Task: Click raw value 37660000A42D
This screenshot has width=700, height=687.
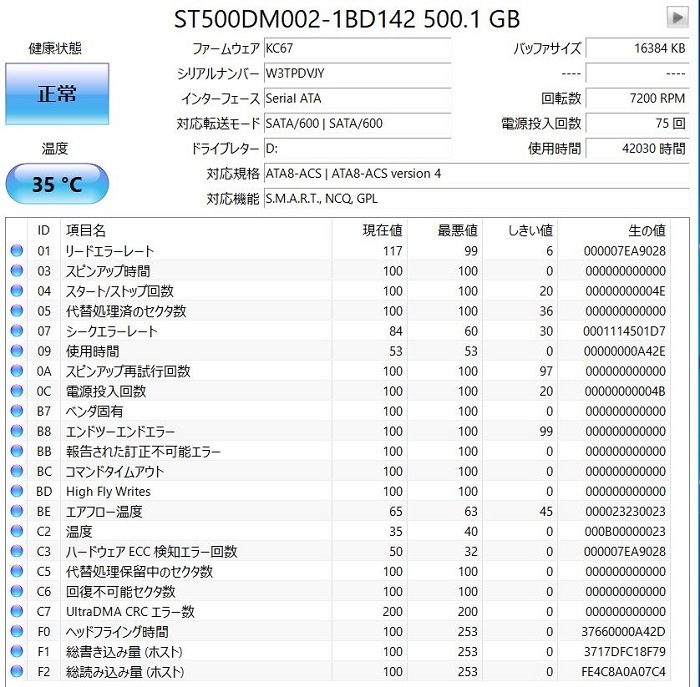Action: 623,632
